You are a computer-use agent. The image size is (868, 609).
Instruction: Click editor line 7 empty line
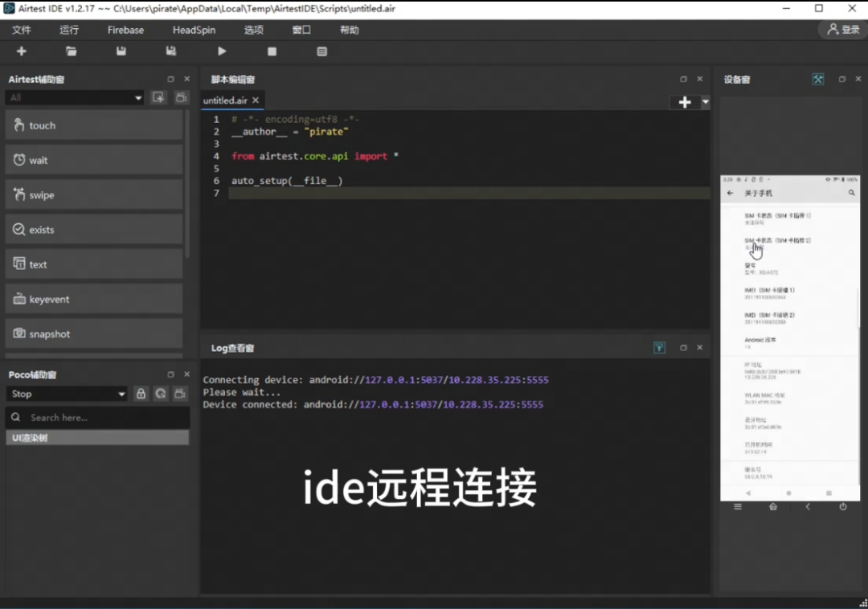(469, 193)
